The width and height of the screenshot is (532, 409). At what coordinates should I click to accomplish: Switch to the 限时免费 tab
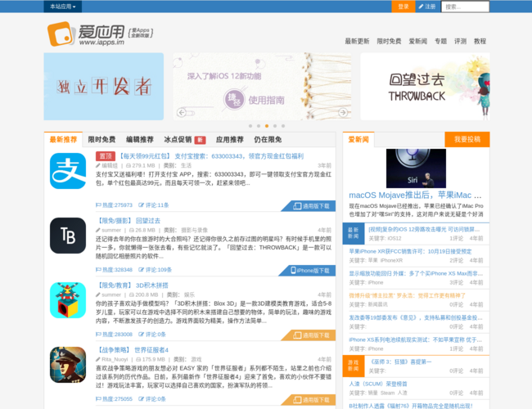(101, 140)
